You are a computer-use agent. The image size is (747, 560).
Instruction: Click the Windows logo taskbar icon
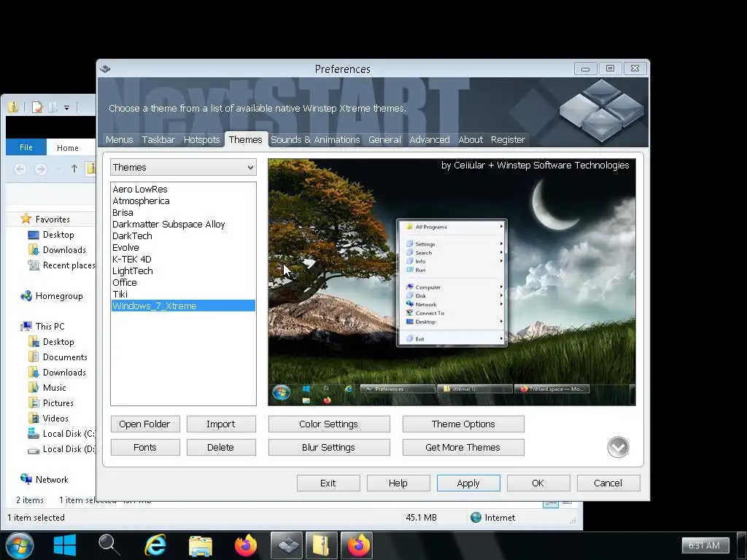pos(65,545)
